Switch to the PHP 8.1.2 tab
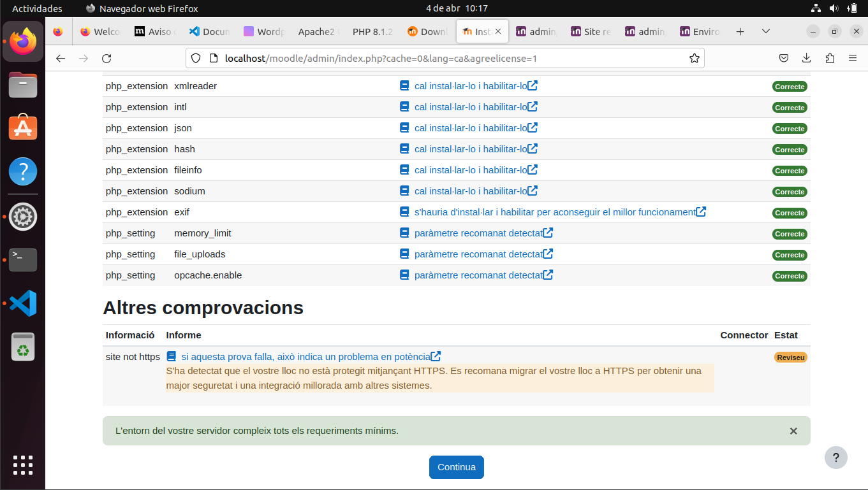Image resolution: width=868 pixels, height=490 pixels. click(372, 31)
